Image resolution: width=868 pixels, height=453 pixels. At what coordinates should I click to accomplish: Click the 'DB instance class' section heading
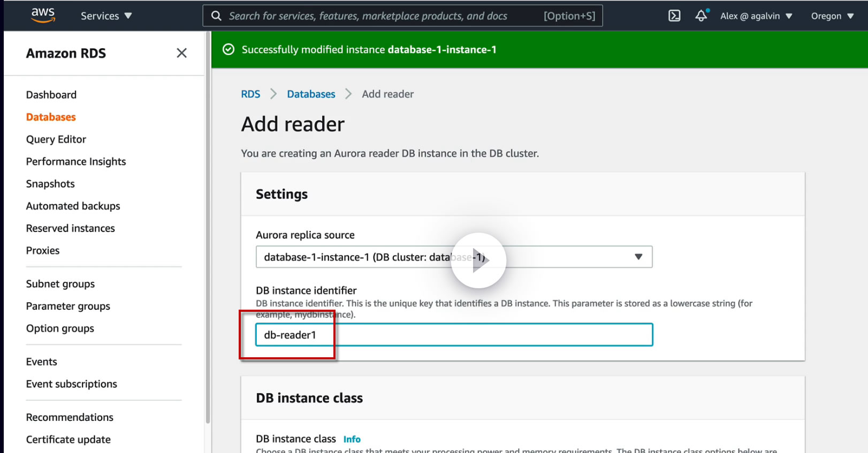point(309,398)
